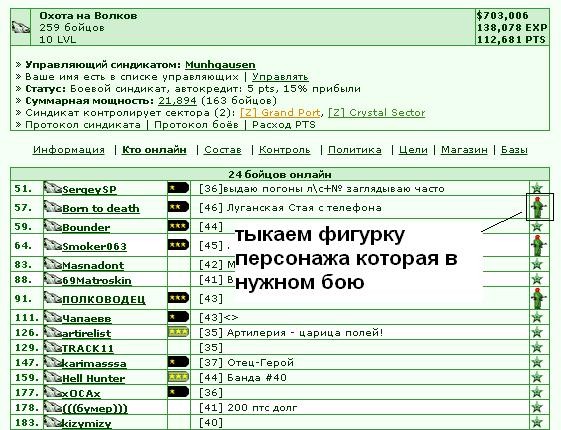The height and width of the screenshot is (430, 561).
Task: Click yellow rank badge in artirelist row
Action: click(x=178, y=332)
